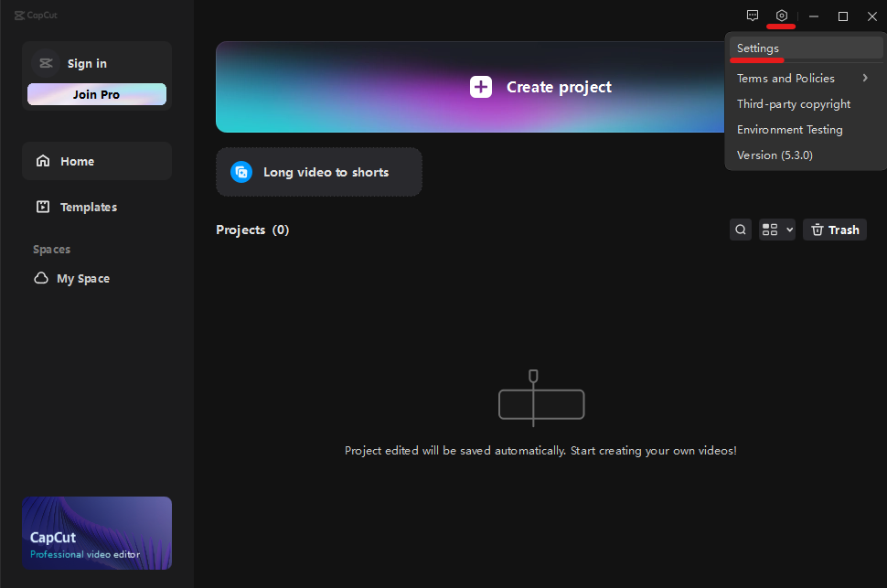Expand the project view layout dropdown arrow
Screen dimensions: 887x588
[790, 230]
